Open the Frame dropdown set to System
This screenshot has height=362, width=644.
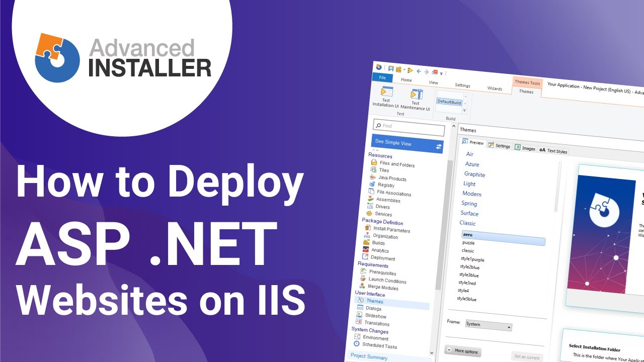[x=488, y=325]
